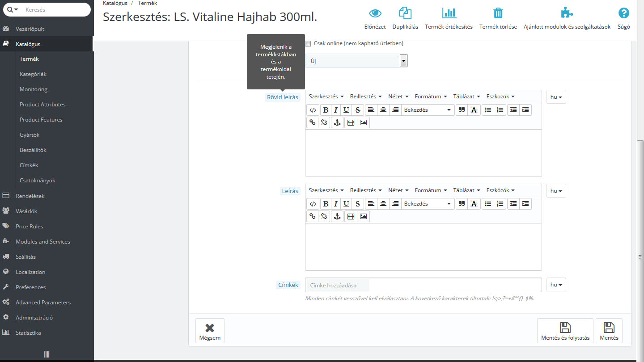This screenshot has width=644, height=362.
Task: Toggle bold in Leírás editor
Action: pos(326,204)
